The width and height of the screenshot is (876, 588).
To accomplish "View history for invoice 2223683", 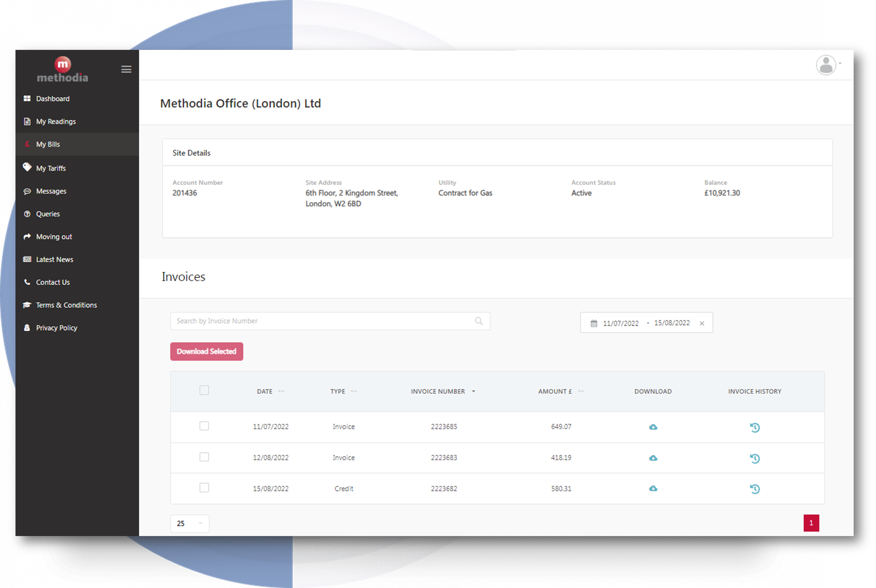I will [755, 459].
